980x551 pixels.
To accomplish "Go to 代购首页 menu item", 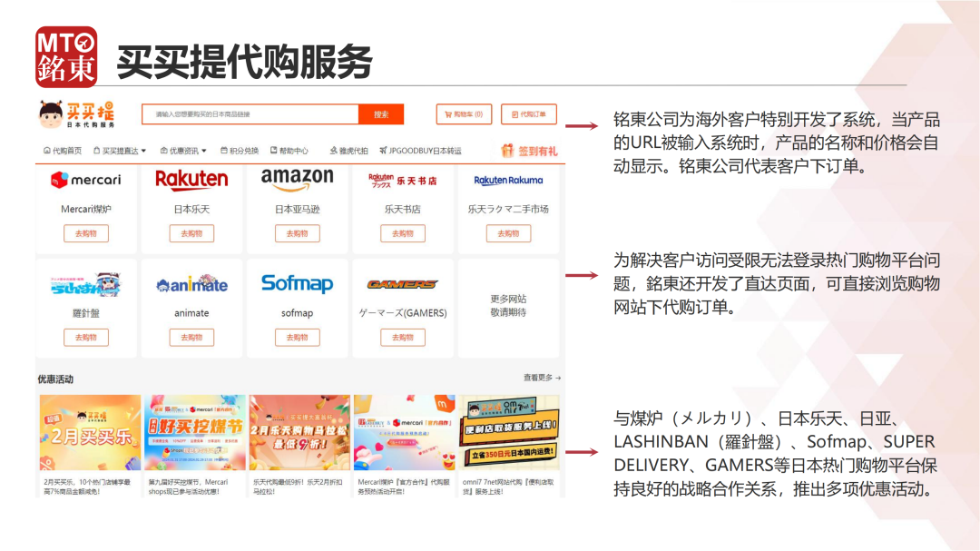I will [x=63, y=151].
